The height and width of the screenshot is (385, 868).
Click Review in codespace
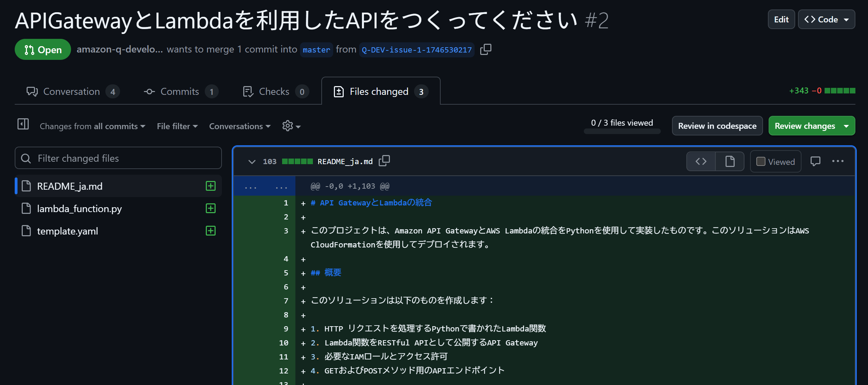pos(717,126)
